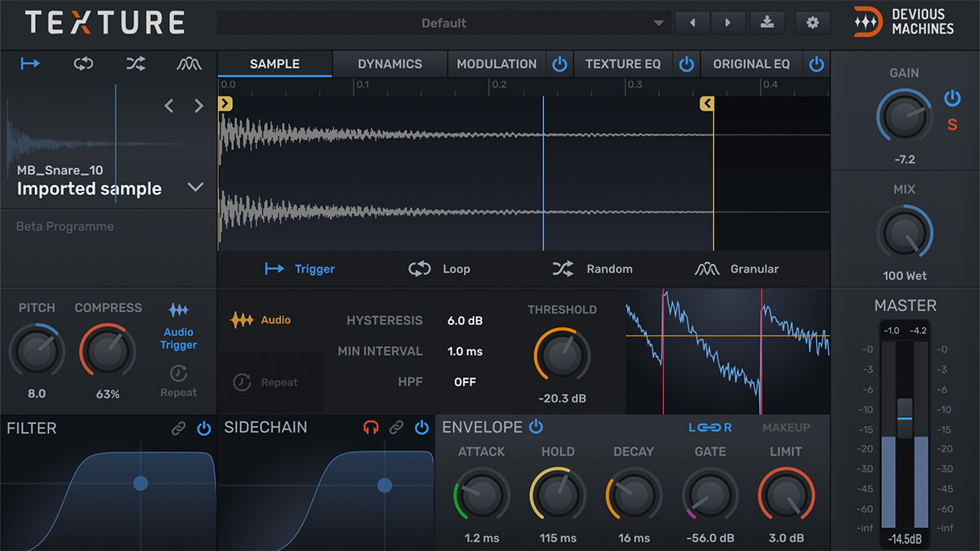Click the Filter link chain icon

click(178, 428)
